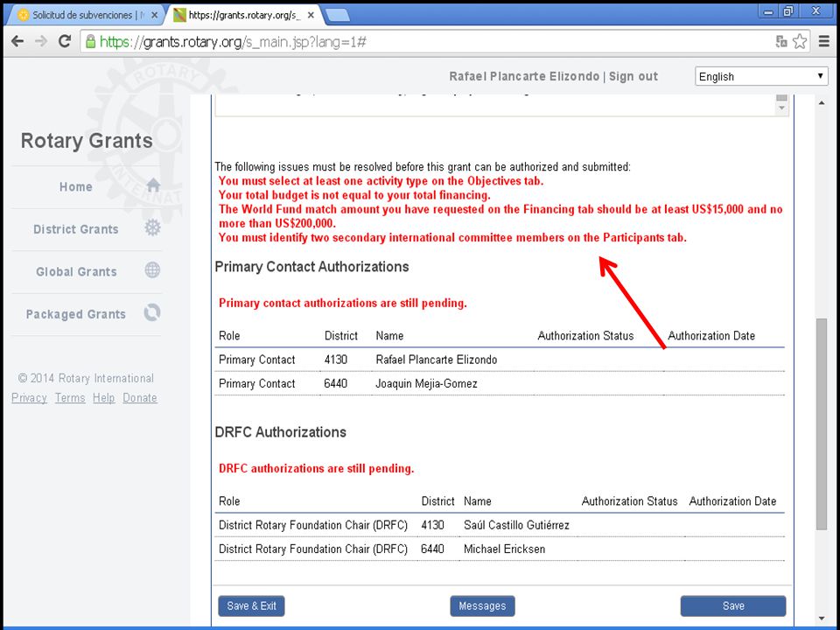This screenshot has width=840, height=630.
Task: Click the Save button
Action: 733,605
